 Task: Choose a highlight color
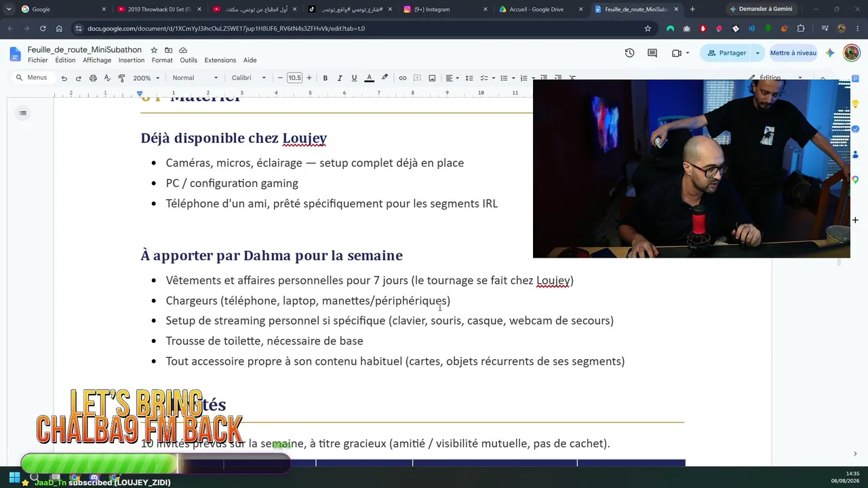tap(384, 78)
